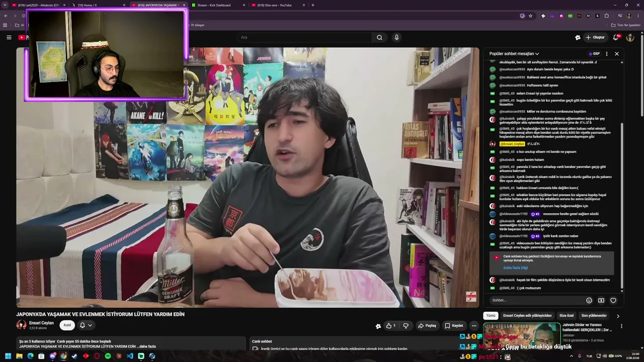Open the YouTube guide hamburger menu

click(9, 37)
